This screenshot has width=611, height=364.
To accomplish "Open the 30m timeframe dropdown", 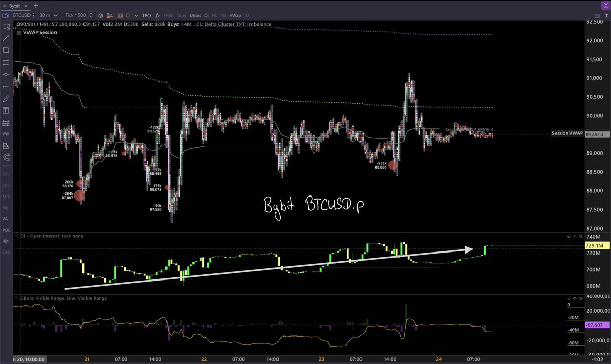I will (x=48, y=15).
